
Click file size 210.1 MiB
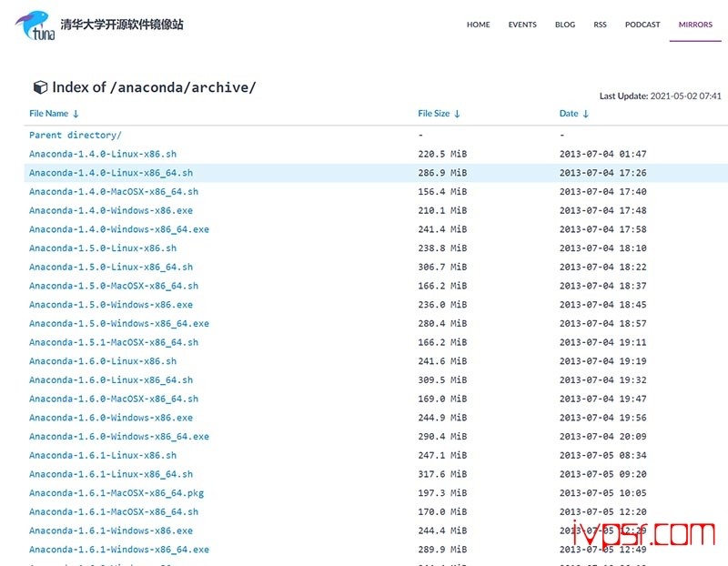pyautogui.click(x=442, y=210)
